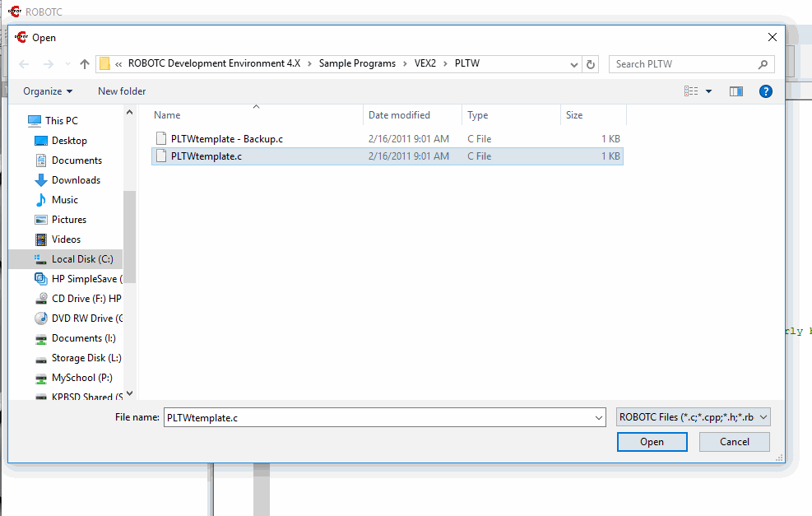Select Local Disk (C:) in navigation pane
This screenshot has height=516, width=812.
82,259
